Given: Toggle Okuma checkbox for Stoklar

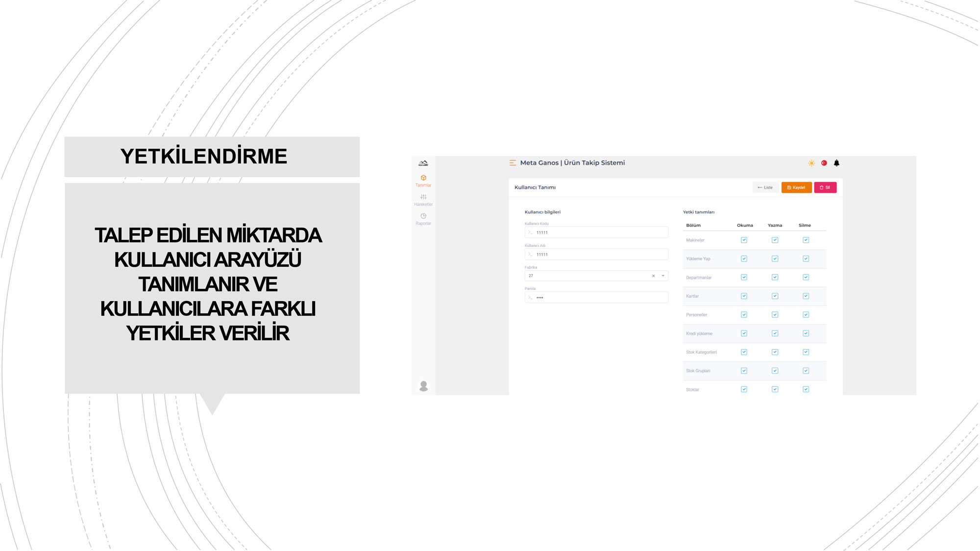Looking at the screenshot, I should click(x=744, y=389).
